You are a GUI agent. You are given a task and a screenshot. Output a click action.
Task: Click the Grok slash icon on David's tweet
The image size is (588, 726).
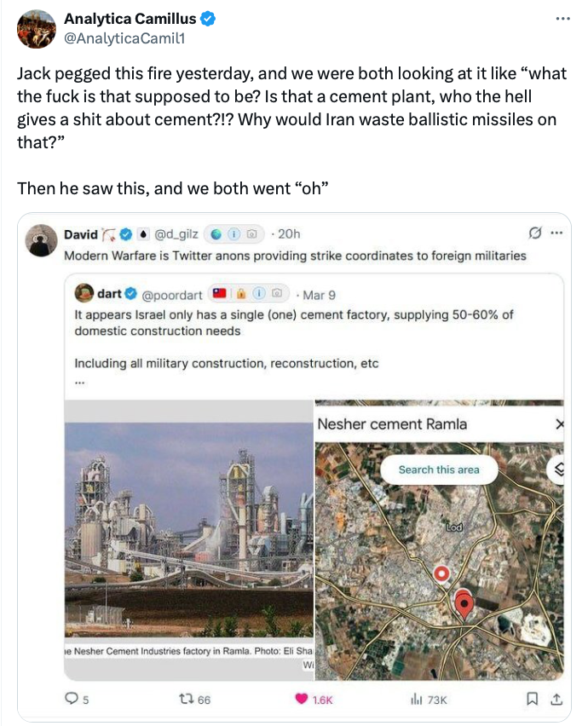536,233
